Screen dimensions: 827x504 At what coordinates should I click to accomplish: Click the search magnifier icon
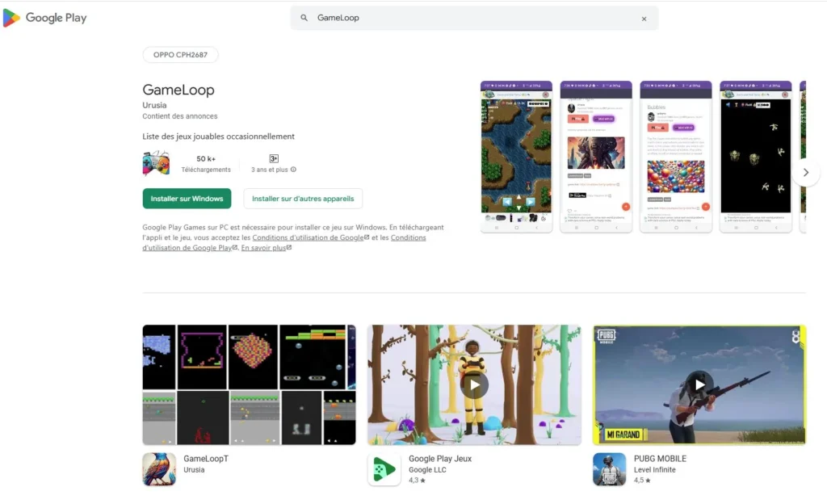click(x=304, y=18)
